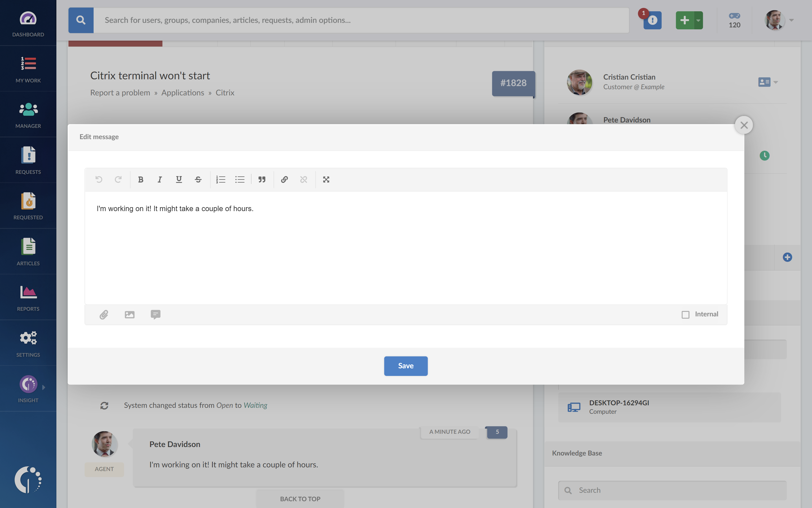The image size is (812, 508).
Task: Toggle bold formatting
Action: [x=141, y=179]
